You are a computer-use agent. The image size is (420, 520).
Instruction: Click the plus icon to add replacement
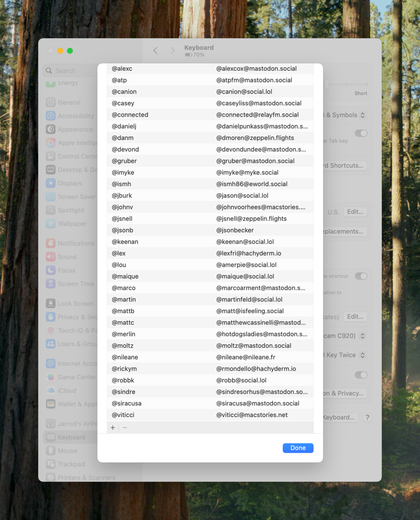[x=113, y=427]
